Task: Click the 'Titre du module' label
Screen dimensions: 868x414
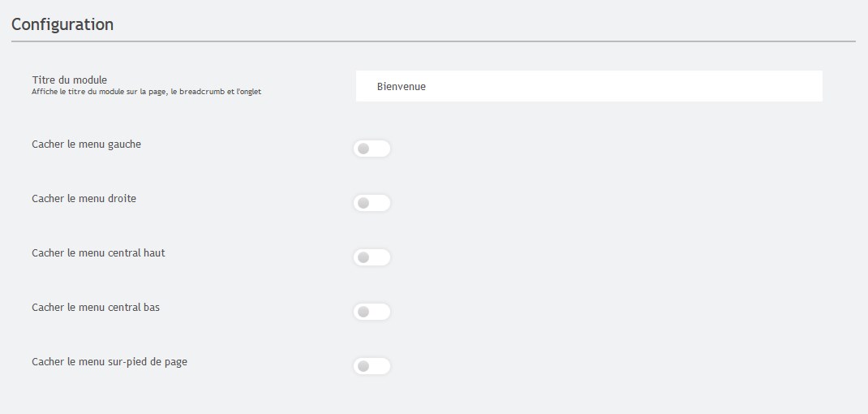Action: click(x=69, y=80)
